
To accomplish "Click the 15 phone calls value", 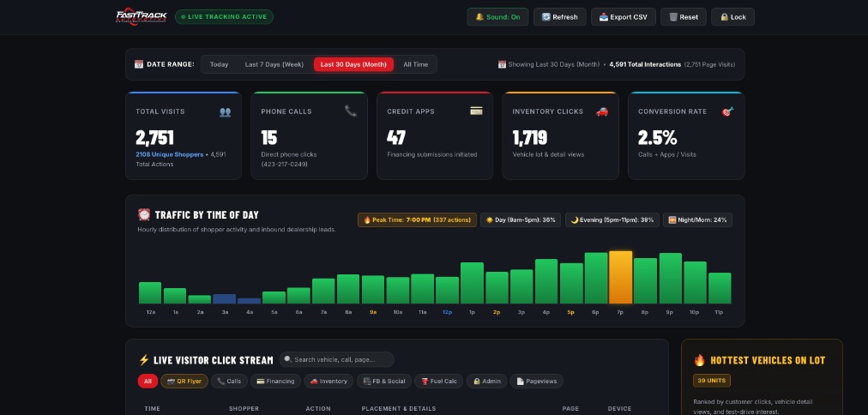I will 269,137.
